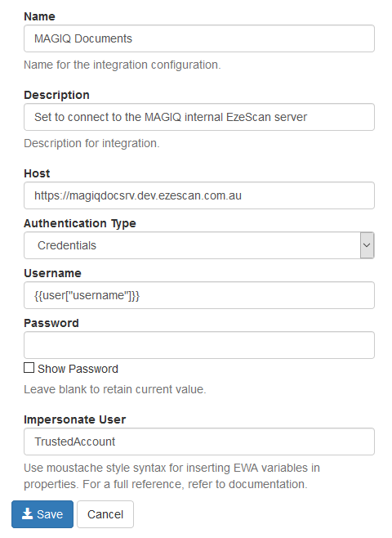This screenshot has height=538, width=392.
Task: Select the Host URL input field
Action: [199, 195]
